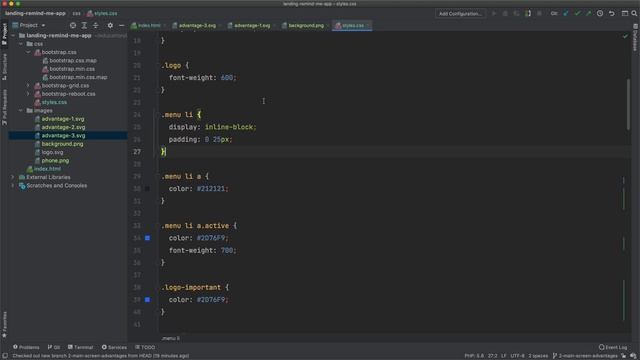This screenshot has width=640, height=360.
Task: Expand the bootstrap-grid.css node
Action: click(28, 86)
